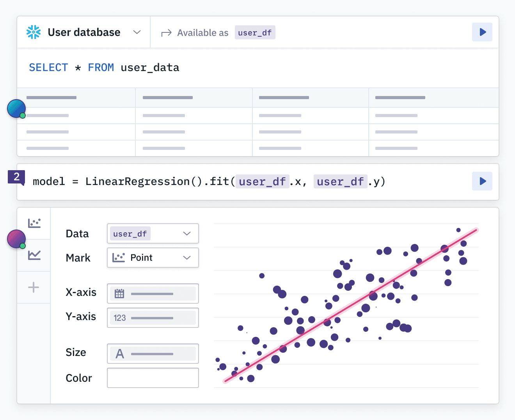
Task: Run the LinearRegression code cell
Action: 482,181
